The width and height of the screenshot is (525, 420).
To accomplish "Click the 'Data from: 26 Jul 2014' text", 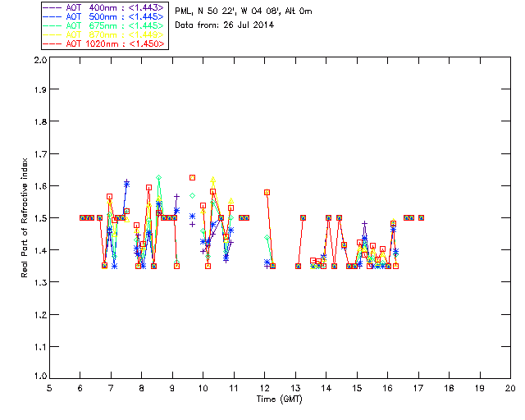I will (x=224, y=25).
